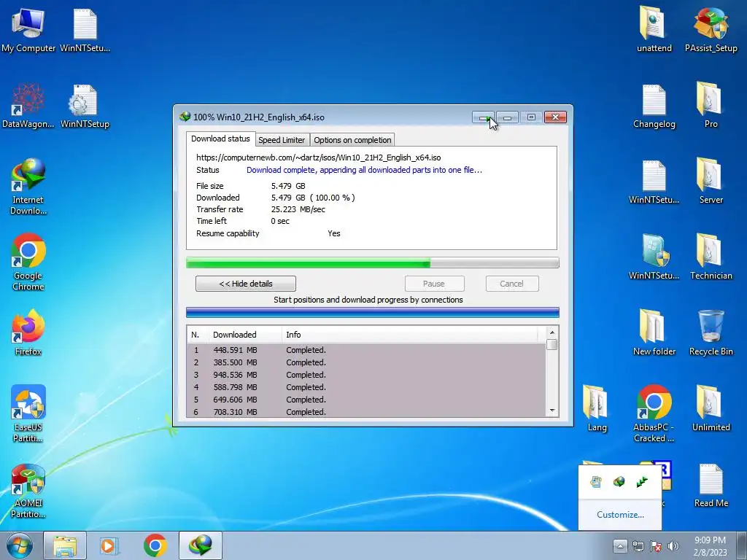Open Windows Media Player from the taskbar
Viewport: 747px width, 560px height.
[x=109, y=545]
